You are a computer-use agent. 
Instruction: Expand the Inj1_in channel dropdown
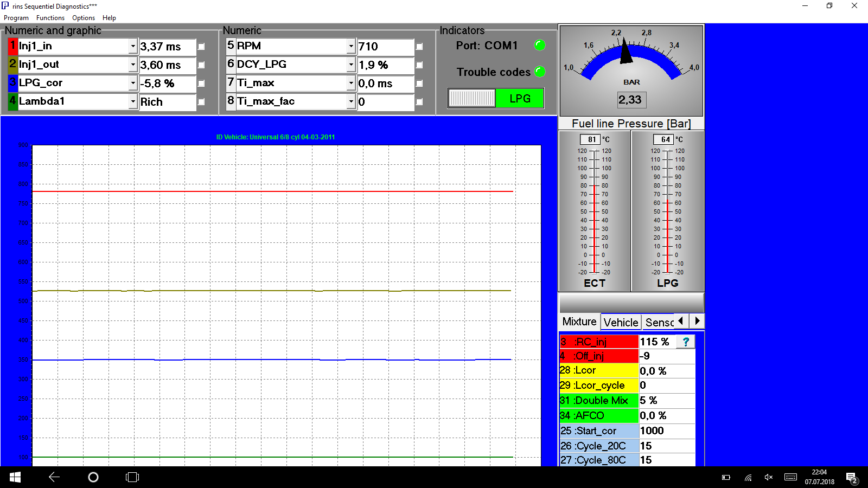pos(133,47)
